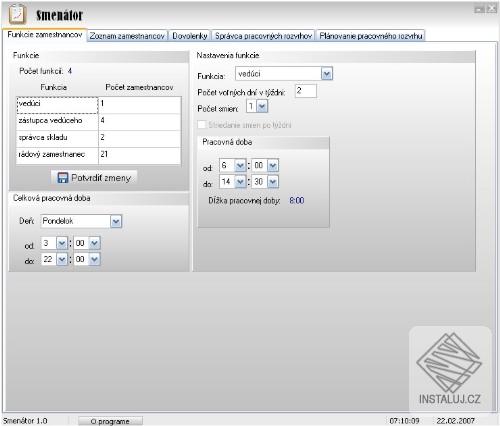Switch to Zoznam zamestnancov tab
The image size is (500, 426).
127,36
